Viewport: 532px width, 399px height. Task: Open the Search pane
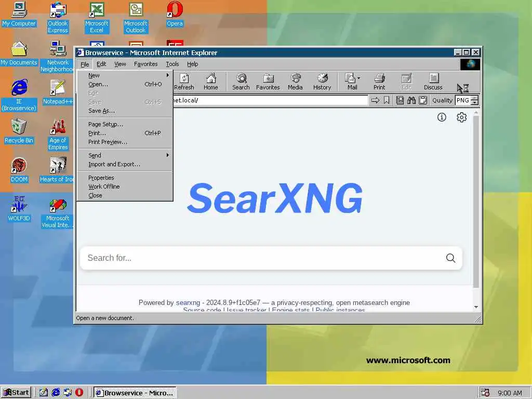241,82
